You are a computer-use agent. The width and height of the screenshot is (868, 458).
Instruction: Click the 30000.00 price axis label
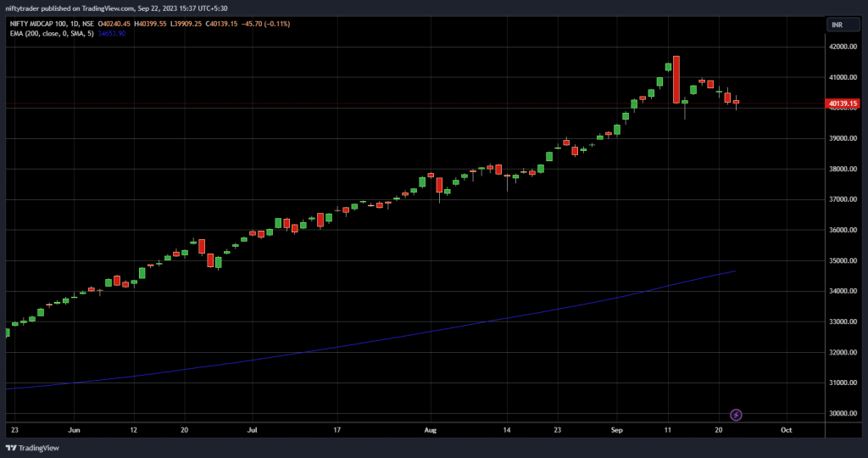click(843, 413)
